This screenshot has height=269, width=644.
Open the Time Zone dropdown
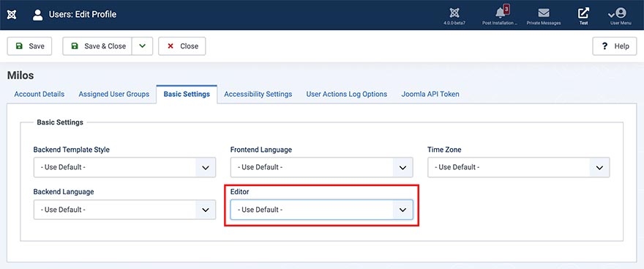click(518, 167)
